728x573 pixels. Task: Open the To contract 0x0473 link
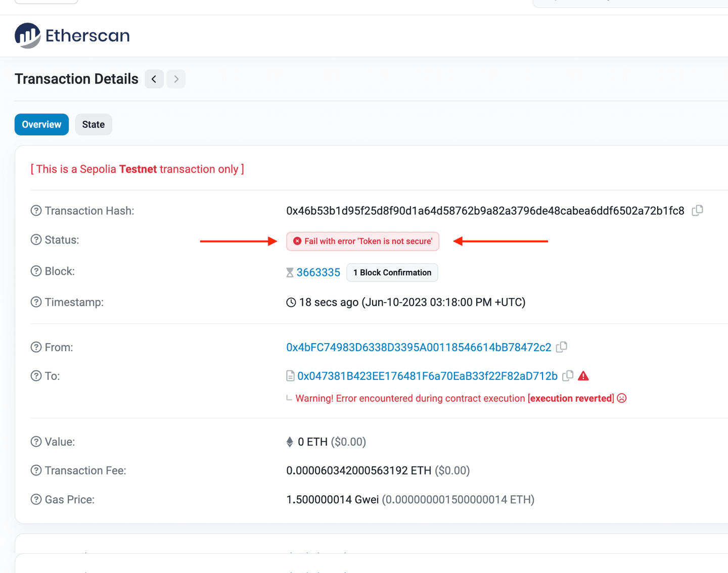click(x=427, y=376)
